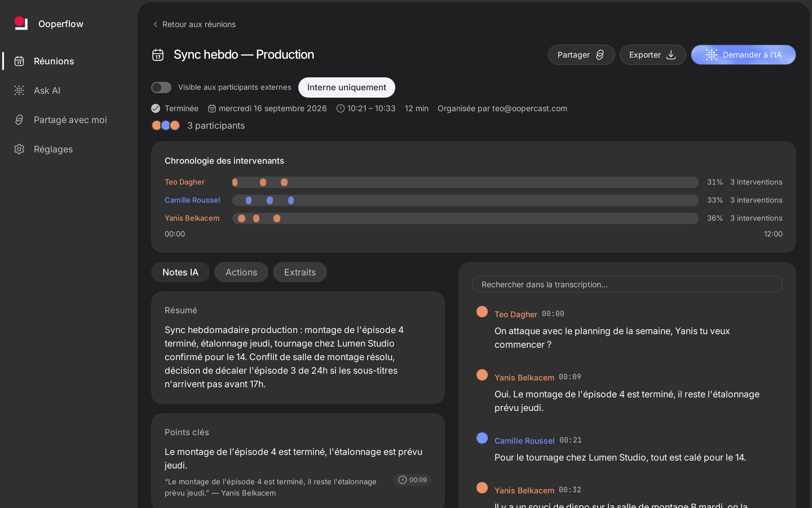Image resolution: width=812 pixels, height=508 pixels.
Task: Click Camille Roussel's blue avatar in transcript
Action: (x=482, y=438)
